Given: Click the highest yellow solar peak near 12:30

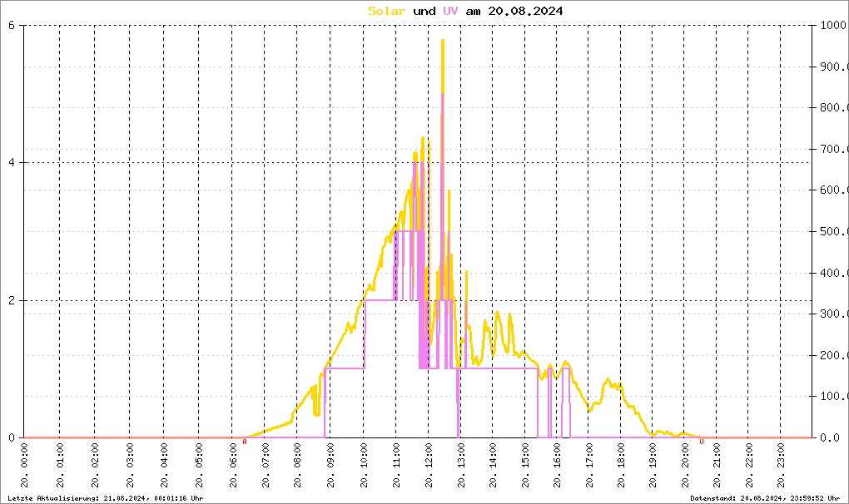Looking at the screenshot, I should (443, 41).
